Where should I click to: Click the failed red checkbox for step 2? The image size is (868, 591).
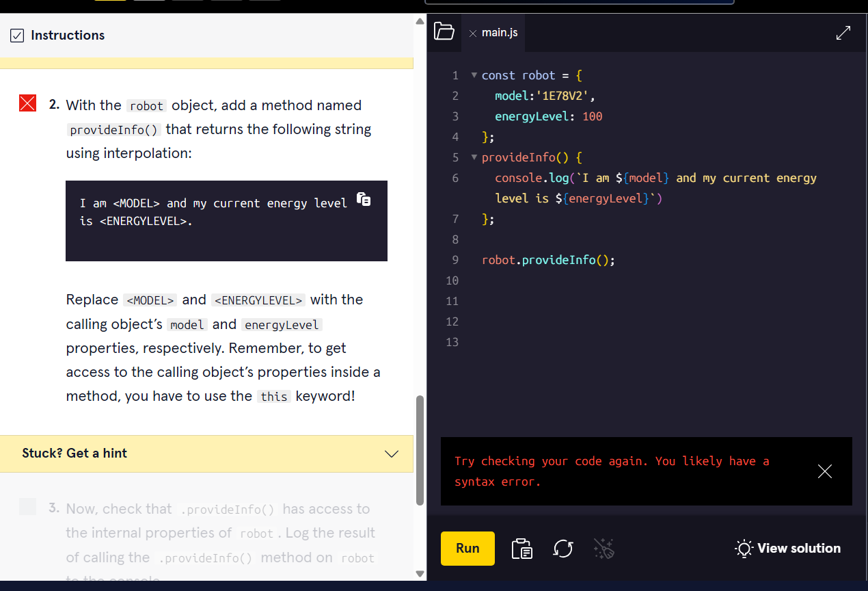27,104
